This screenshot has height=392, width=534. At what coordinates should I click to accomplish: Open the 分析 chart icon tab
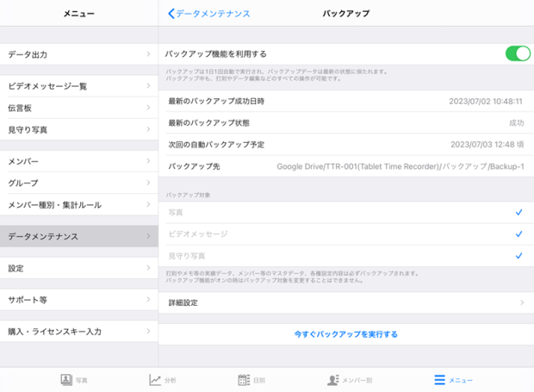click(x=155, y=380)
